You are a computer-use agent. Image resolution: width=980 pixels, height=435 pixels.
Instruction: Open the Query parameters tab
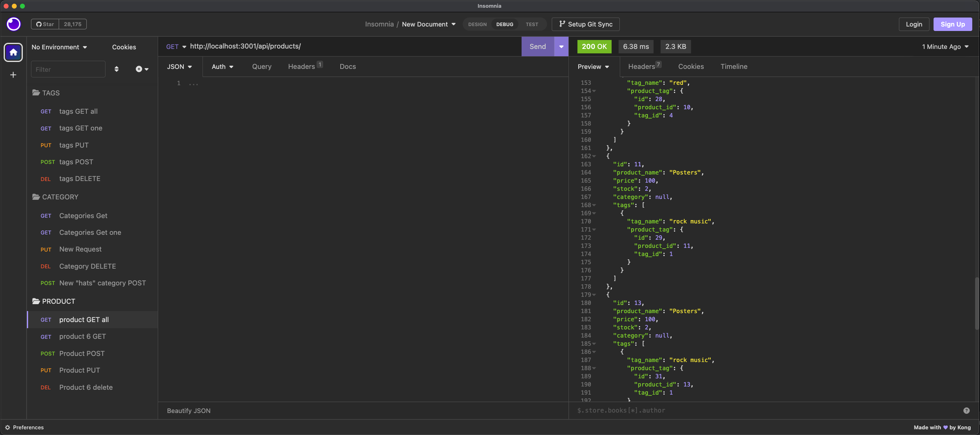[262, 66]
